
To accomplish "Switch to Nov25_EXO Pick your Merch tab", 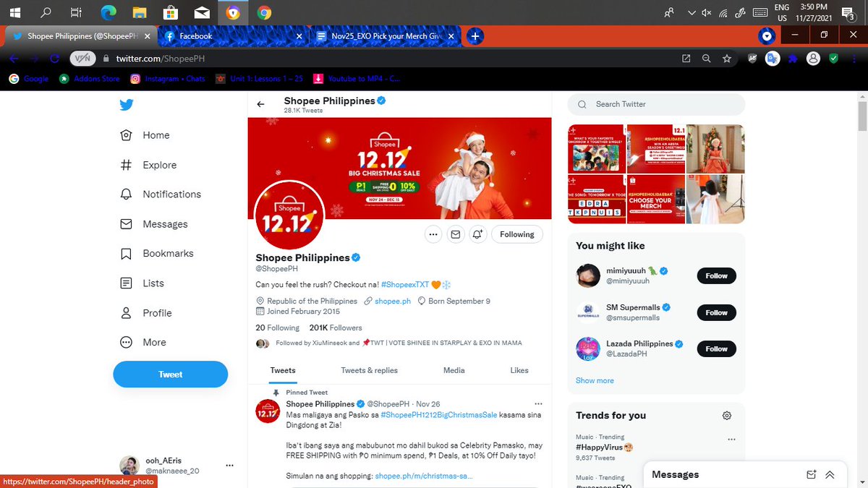I will (x=386, y=36).
